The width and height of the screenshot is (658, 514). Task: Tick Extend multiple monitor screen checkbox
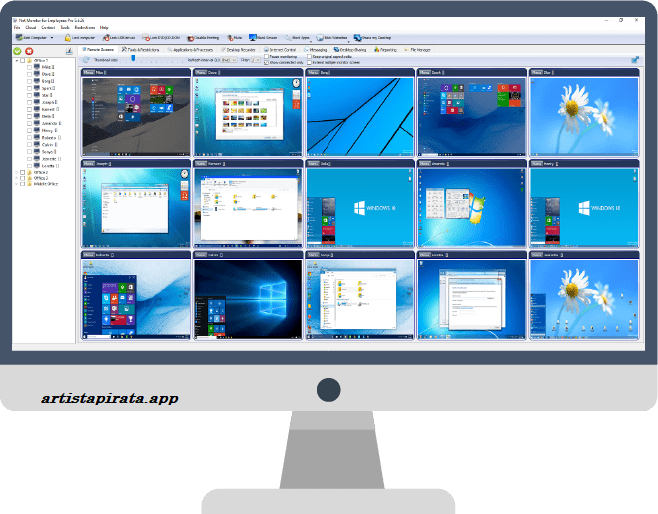pos(309,62)
